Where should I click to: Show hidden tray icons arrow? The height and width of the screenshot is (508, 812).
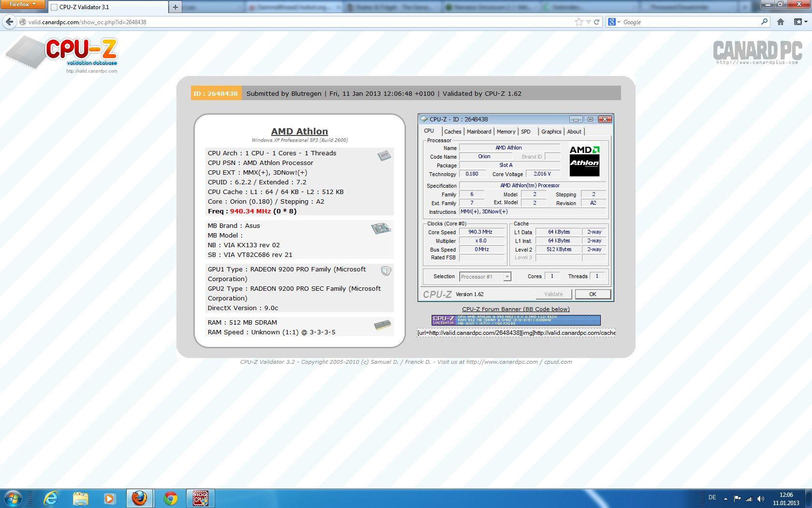click(725, 498)
